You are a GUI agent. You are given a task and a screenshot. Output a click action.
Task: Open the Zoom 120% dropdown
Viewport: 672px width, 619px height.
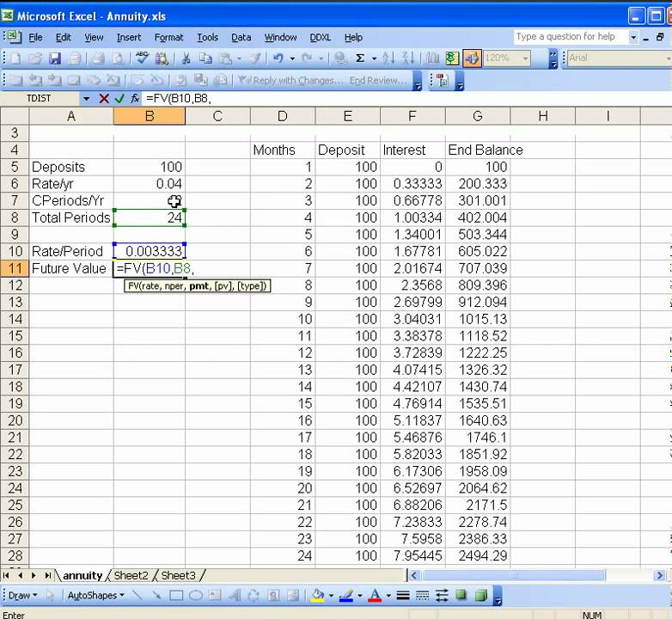tap(525, 58)
